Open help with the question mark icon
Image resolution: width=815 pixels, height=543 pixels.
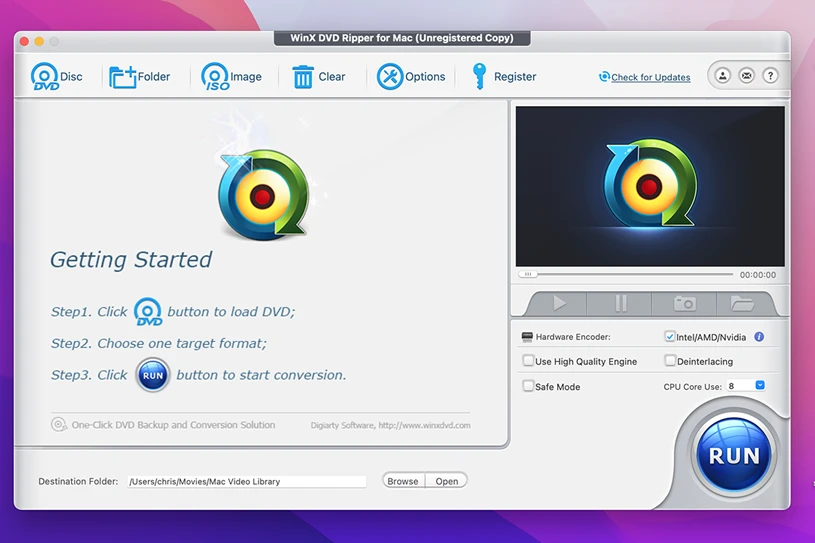pyautogui.click(x=770, y=76)
